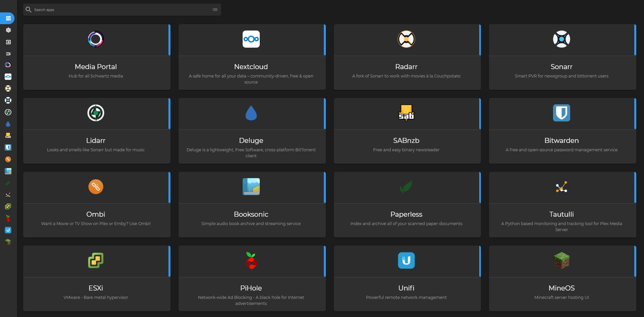Screen dimensions: 644x317
Task: Open MineOS via the grass block sidebar icon
Action: tap(8, 242)
